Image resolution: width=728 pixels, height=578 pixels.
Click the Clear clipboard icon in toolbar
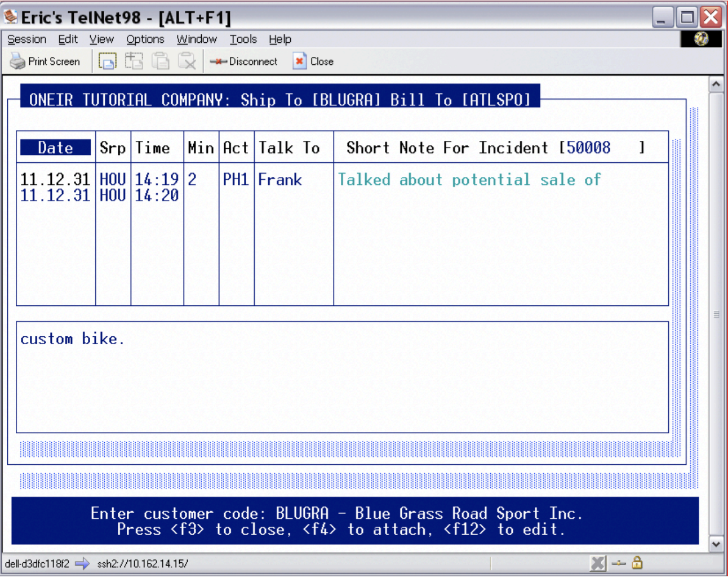(x=187, y=61)
